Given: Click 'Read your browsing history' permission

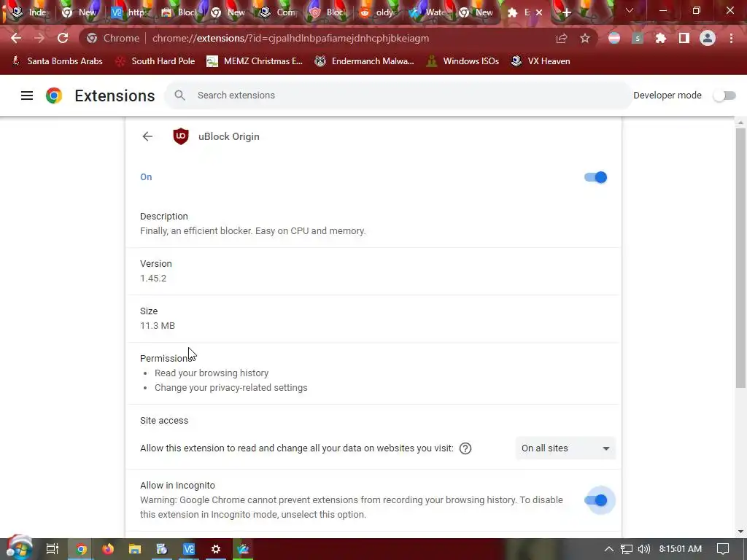Looking at the screenshot, I should (212, 373).
